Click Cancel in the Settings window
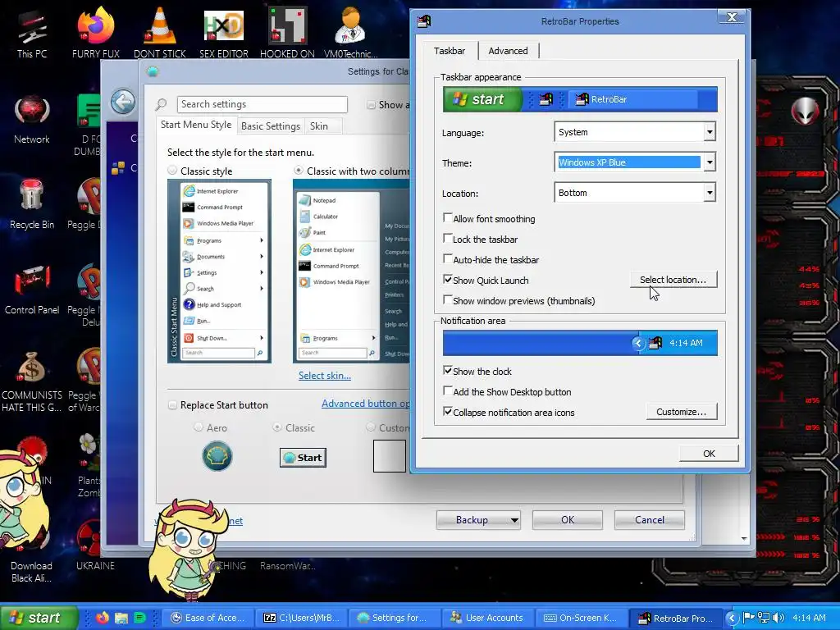The width and height of the screenshot is (840, 630). (x=650, y=519)
